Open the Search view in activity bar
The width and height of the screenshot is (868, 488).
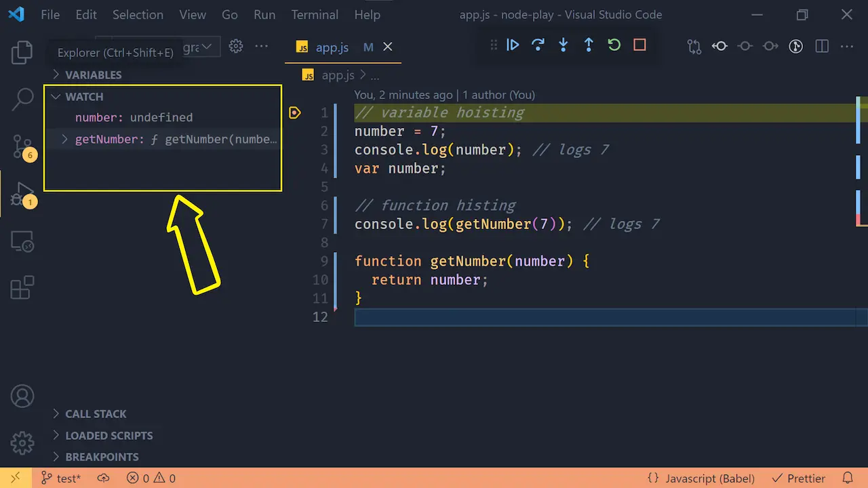point(22,99)
